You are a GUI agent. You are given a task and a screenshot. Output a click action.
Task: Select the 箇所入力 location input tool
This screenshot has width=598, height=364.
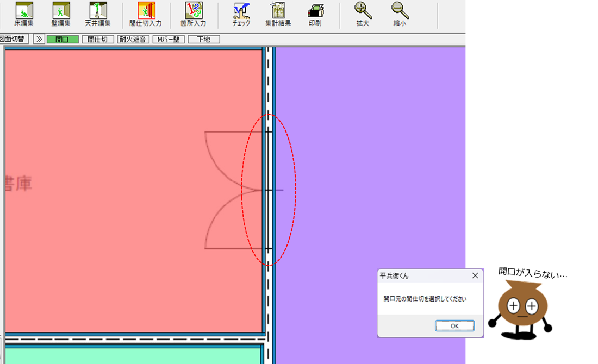(x=194, y=14)
